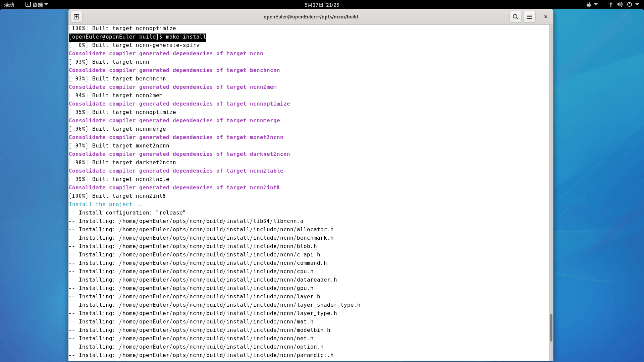Click the 英 input method indicator
This screenshot has width=644, height=362.
[x=589, y=5]
